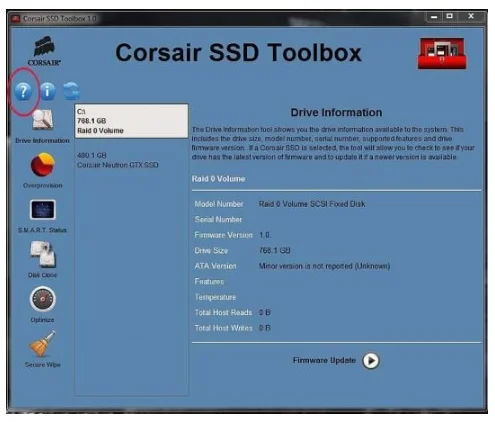Click the Firmware Update label text
Image resolution: width=495 pixels, height=422 pixels.
[x=324, y=360]
